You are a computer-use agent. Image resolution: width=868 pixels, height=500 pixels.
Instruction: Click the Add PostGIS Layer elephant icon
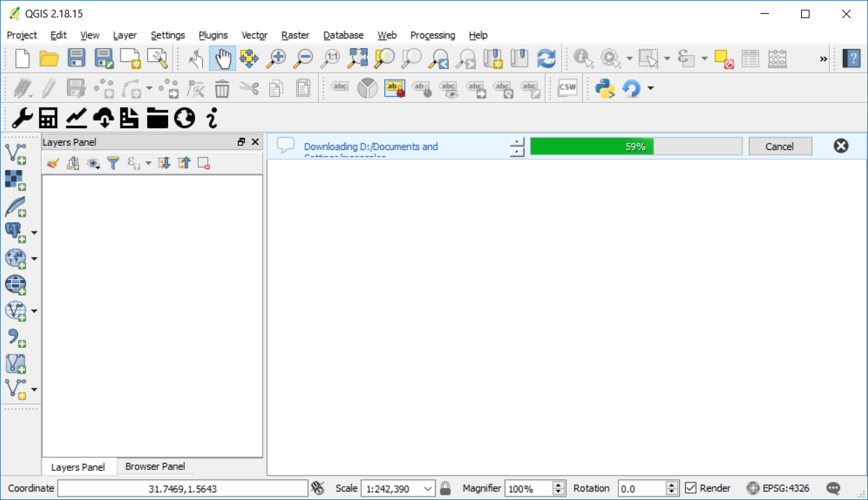pyautogui.click(x=15, y=232)
